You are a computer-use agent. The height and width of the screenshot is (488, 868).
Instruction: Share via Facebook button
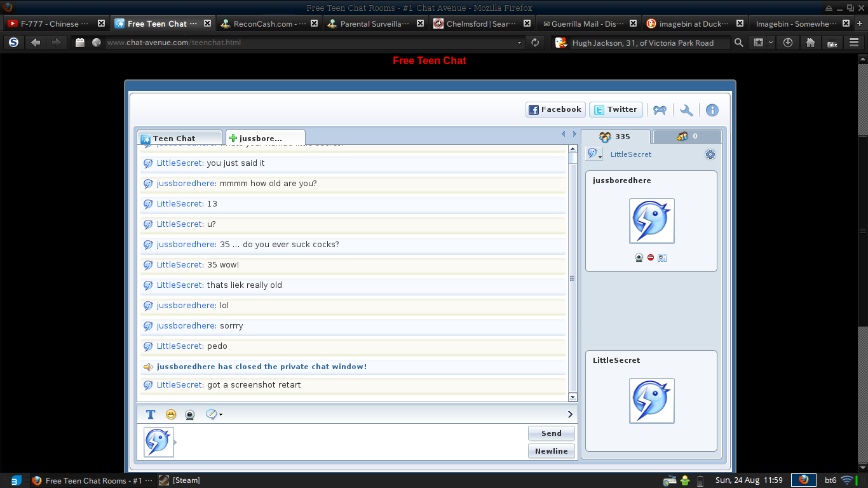click(x=555, y=109)
